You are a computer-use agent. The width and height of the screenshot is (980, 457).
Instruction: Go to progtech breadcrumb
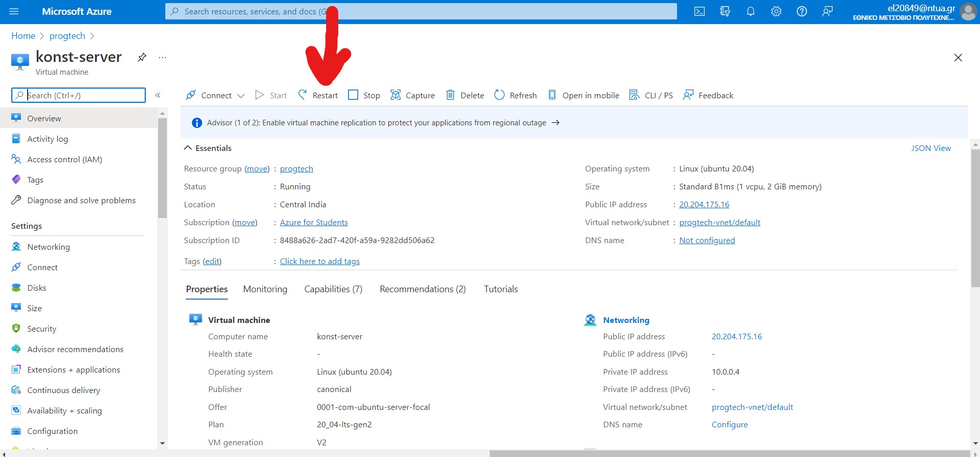coord(67,36)
